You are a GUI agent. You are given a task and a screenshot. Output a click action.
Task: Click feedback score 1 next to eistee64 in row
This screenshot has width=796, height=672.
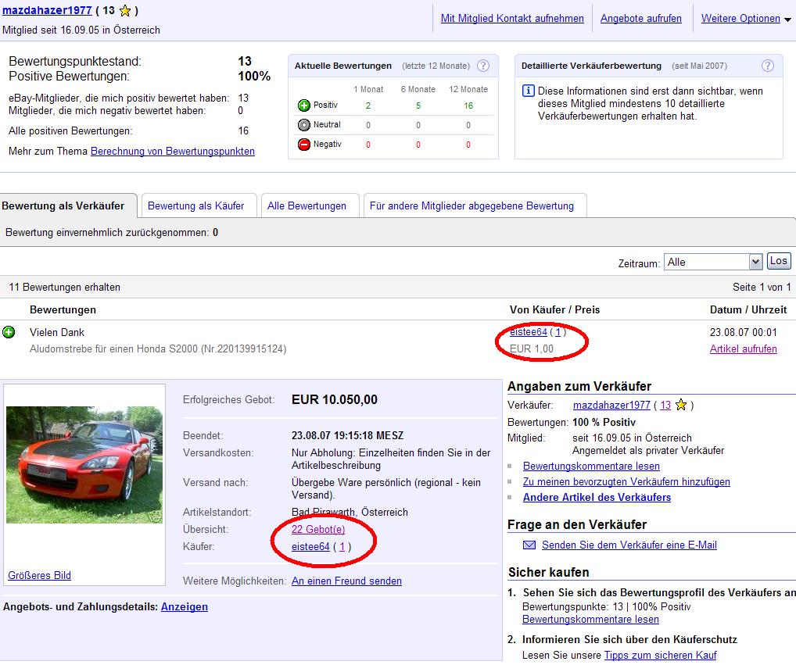[558, 332]
